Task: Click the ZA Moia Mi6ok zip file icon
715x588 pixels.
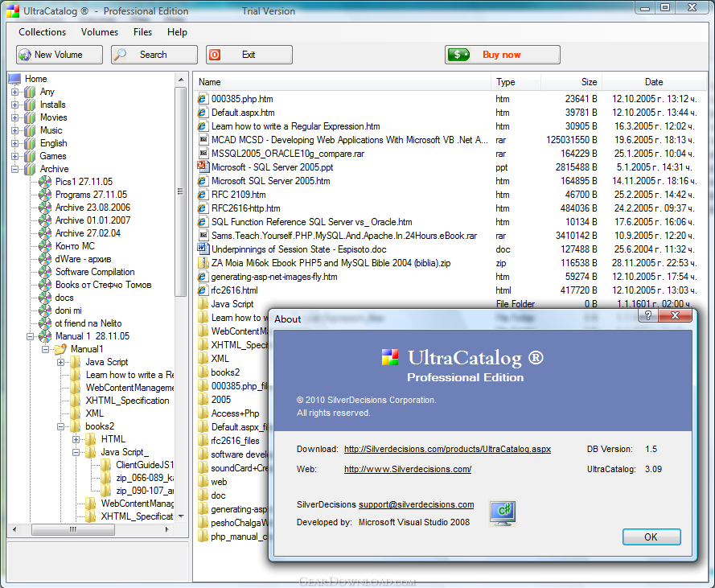Action: click(203, 263)
